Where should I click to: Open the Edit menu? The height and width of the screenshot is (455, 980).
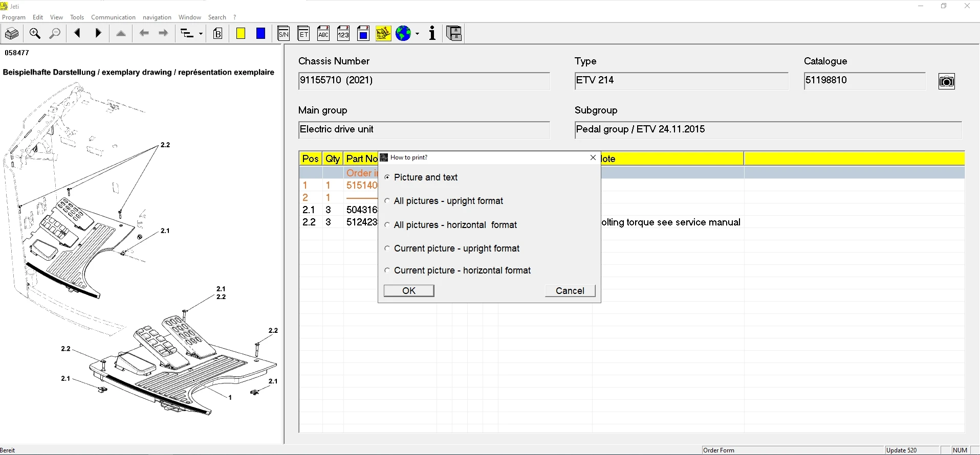[38, 17]
